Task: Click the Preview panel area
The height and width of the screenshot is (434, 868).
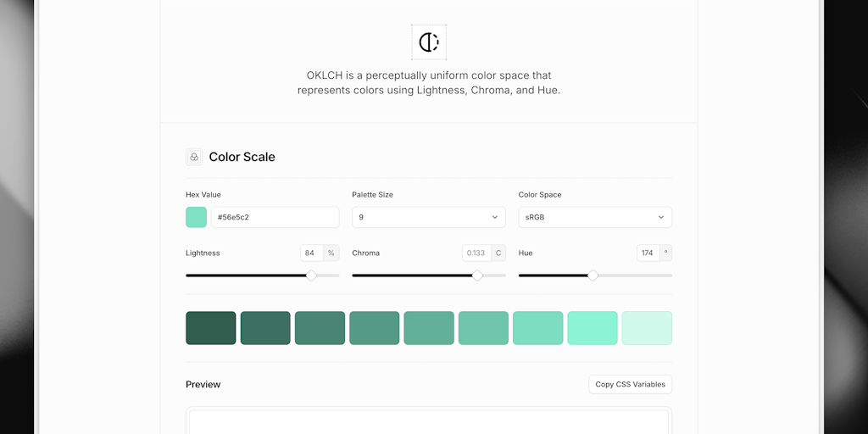Action: (429, 421)
